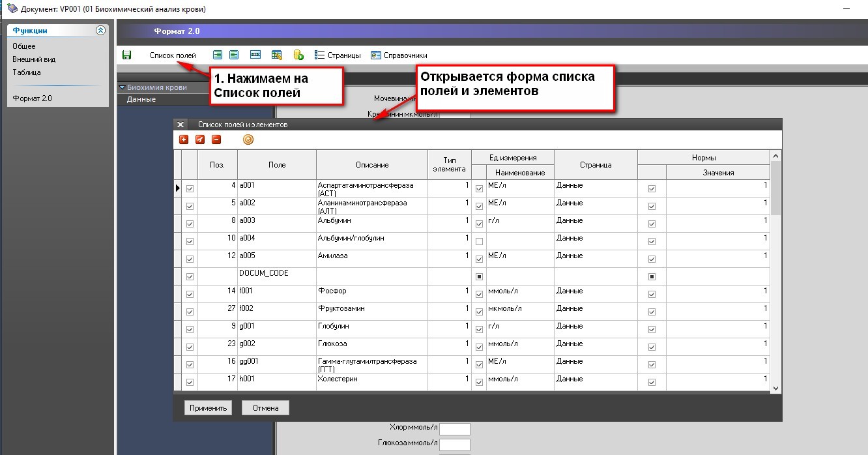Close the Список полей и элементов form
Viewport: 868px width, 455px height.
181,124
